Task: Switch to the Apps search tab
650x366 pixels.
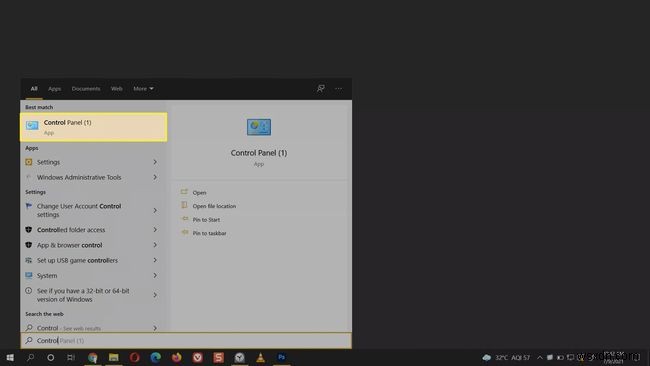Action: (x=54, y=89)
